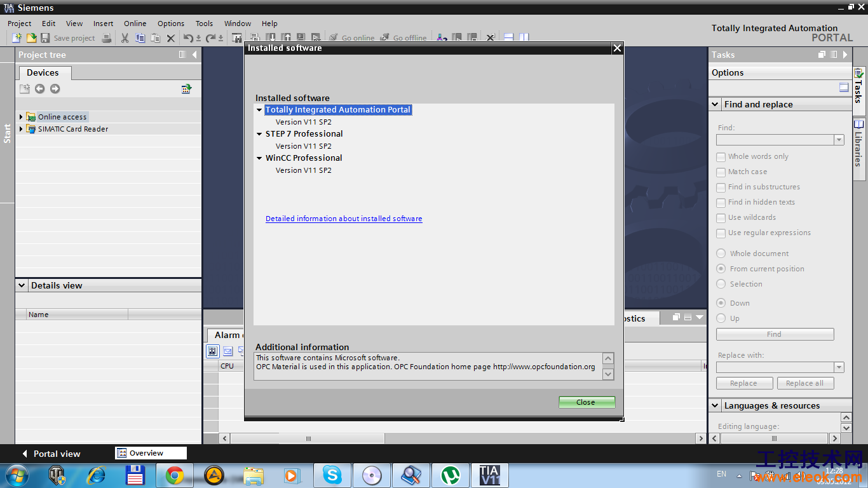The height and width of the screenshot is (488, 868).
Task: Enable the Whole words only checkbox
Action: click(721, 157)
